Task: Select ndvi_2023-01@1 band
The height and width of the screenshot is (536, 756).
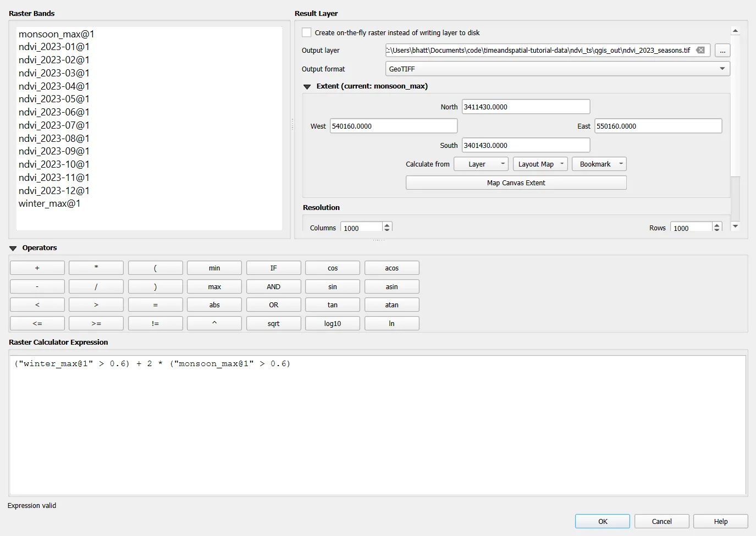Action: (54, 47)
